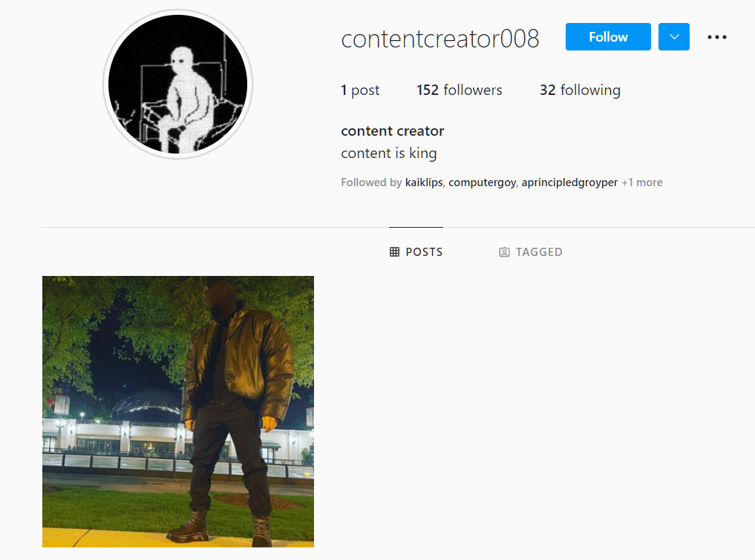Open the kaiklips follower profile

pos(424,182)
